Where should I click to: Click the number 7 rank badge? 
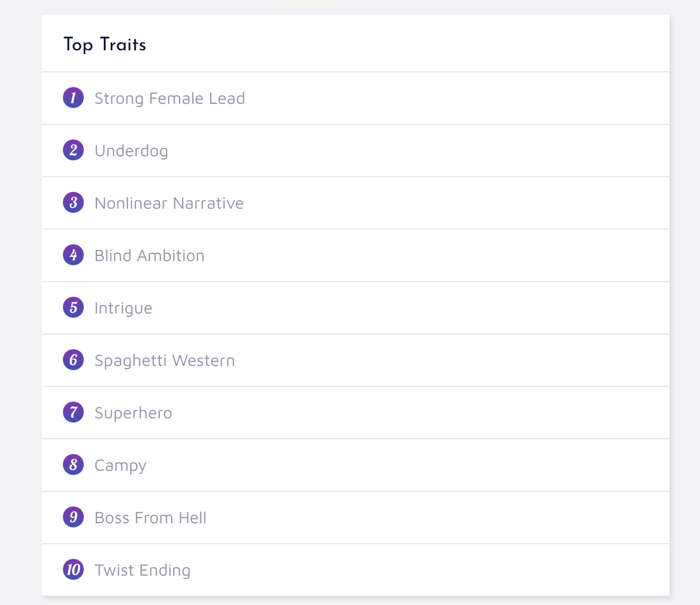click(x=73, y=412)
